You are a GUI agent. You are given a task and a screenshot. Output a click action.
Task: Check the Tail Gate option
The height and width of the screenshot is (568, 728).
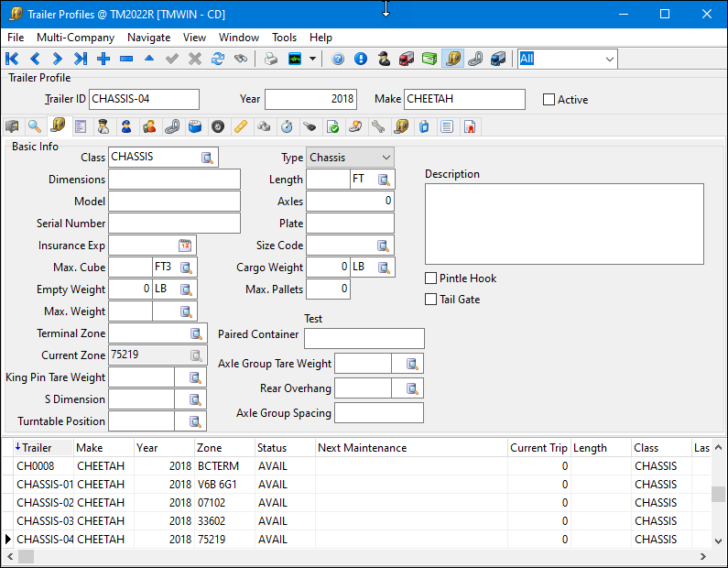tap(431, 300)
